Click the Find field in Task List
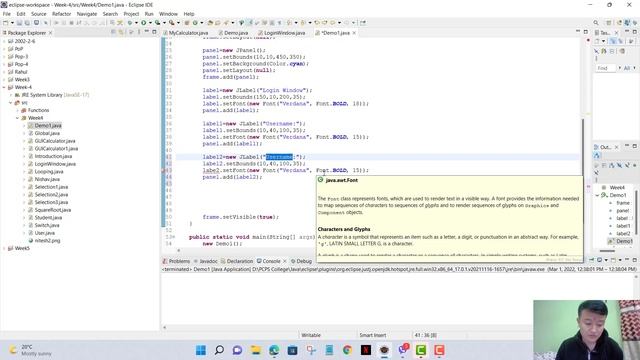Screen dimensions: 640x360 [x=605, y=68]
